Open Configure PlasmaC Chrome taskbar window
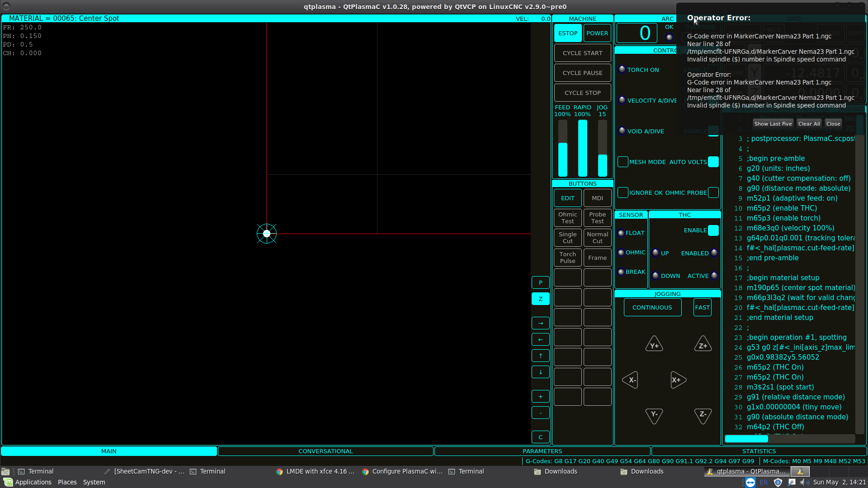This screenshot has width=868, height=488. (x=402, y=471)
